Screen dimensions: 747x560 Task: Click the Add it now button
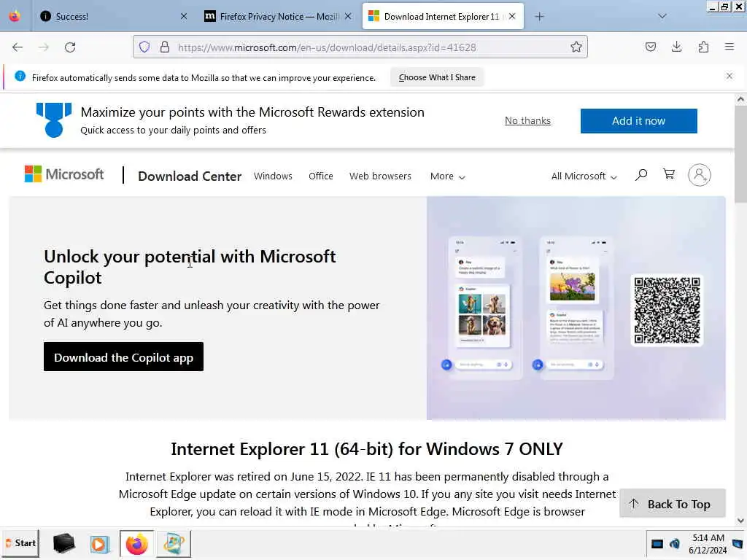pyautogui.click(x=638, y=121)
